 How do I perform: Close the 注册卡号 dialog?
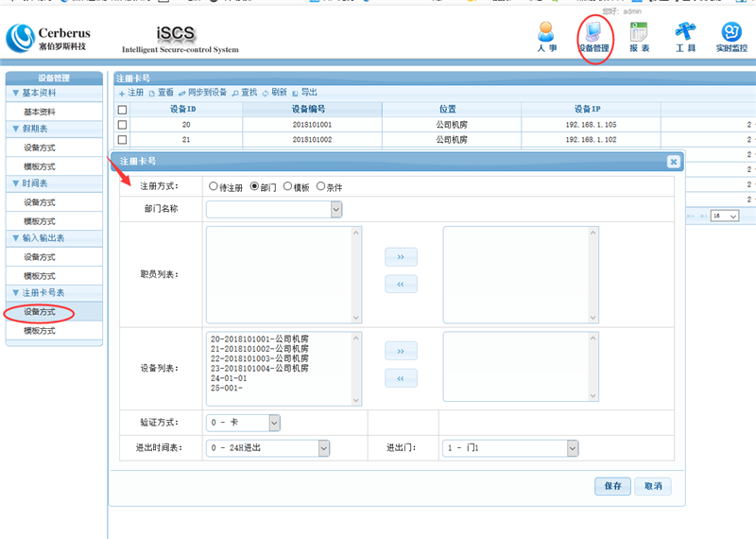click(672, 162)
